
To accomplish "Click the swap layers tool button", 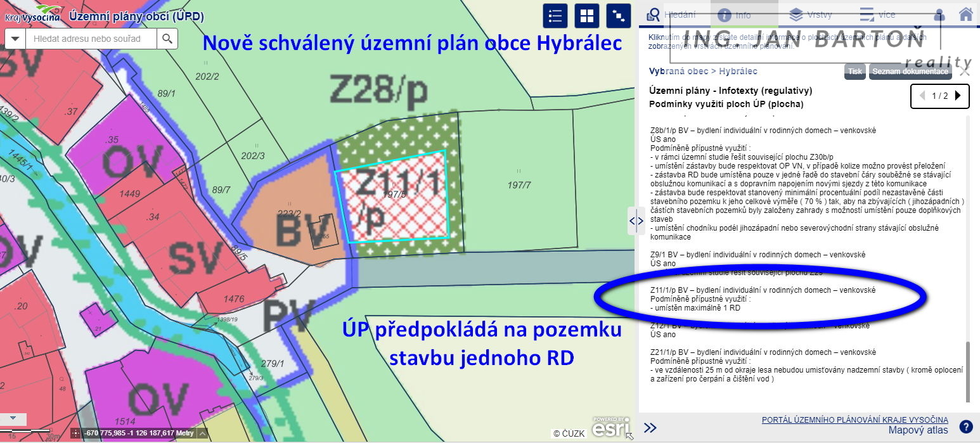I will [x=618, y=16].
